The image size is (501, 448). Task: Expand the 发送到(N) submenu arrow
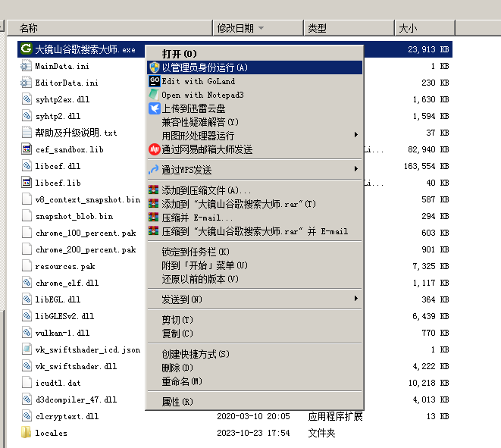356,299
